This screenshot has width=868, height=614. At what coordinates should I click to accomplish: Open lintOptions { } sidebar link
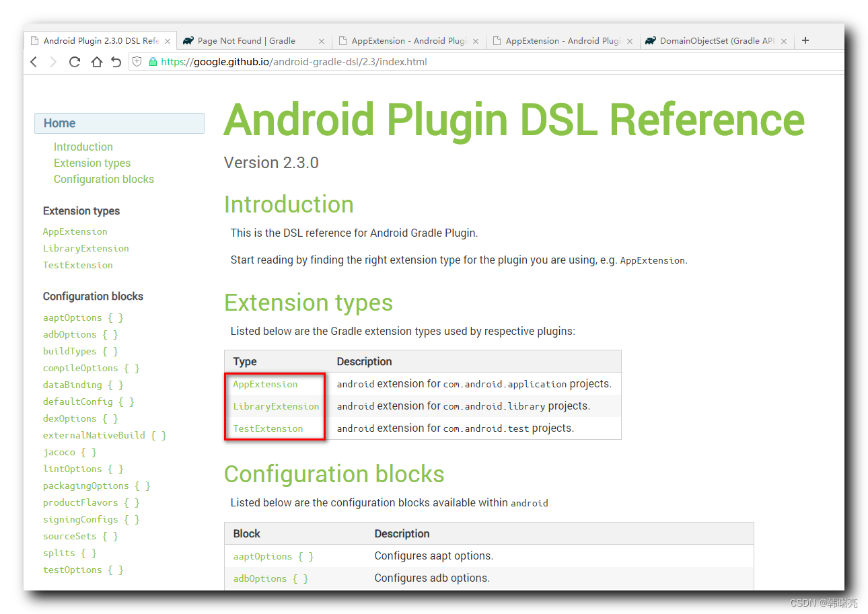pos(83,469)
